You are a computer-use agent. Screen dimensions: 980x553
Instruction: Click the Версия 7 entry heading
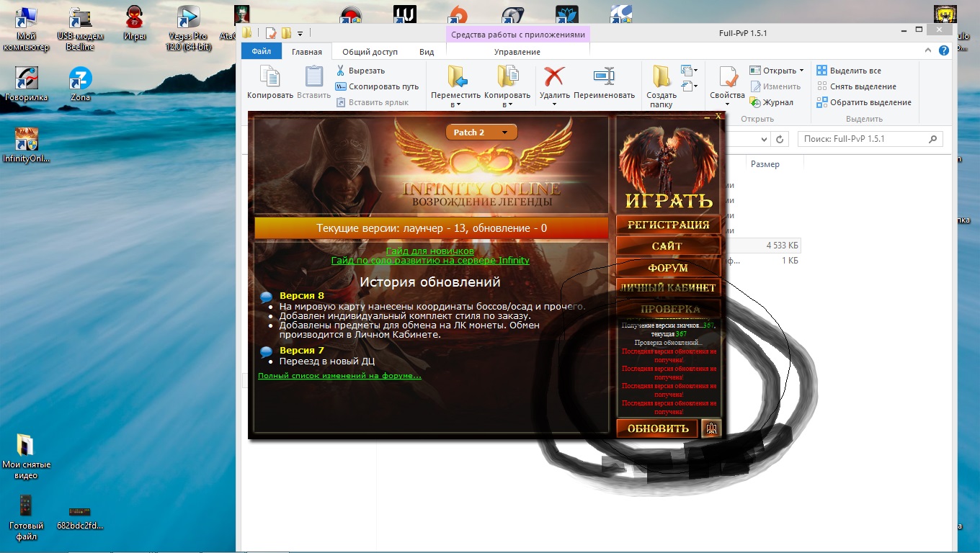point(302,351)
